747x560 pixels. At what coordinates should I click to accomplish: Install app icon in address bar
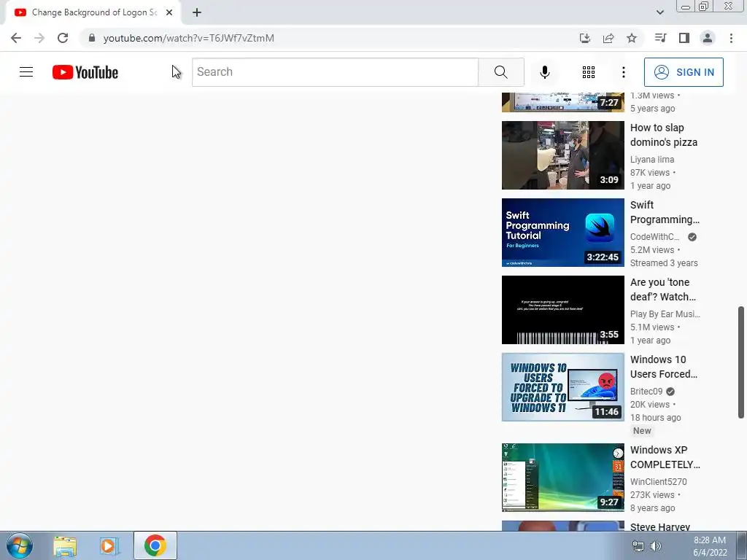point(584,38)
